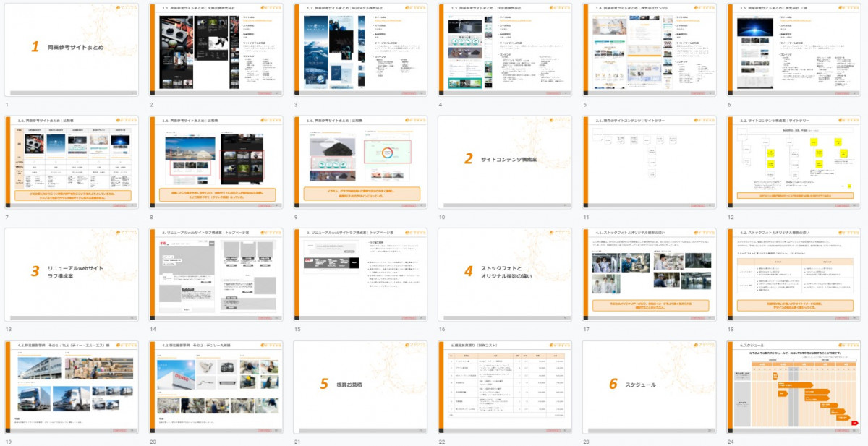This screenshot has width=868, height=446.
Task: Click slide 16 titled ストックフォトとオリジナル撮影の違い
Action: [x=505, y=274]
